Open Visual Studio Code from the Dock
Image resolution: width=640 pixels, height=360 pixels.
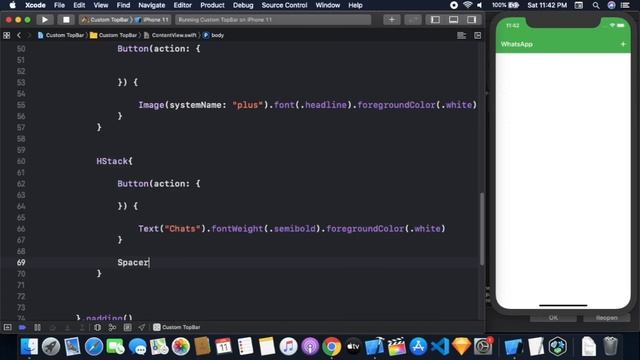pos(440,347)
